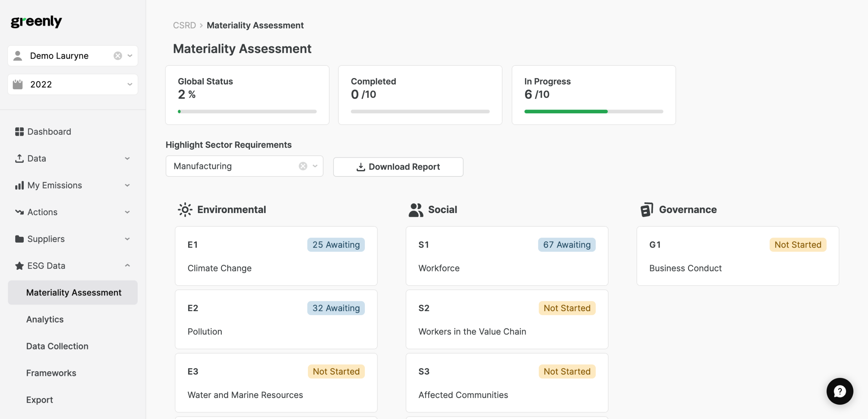Screen dimensions: 868x419
Task: Click the greenly logo
Action: point(36,22)
